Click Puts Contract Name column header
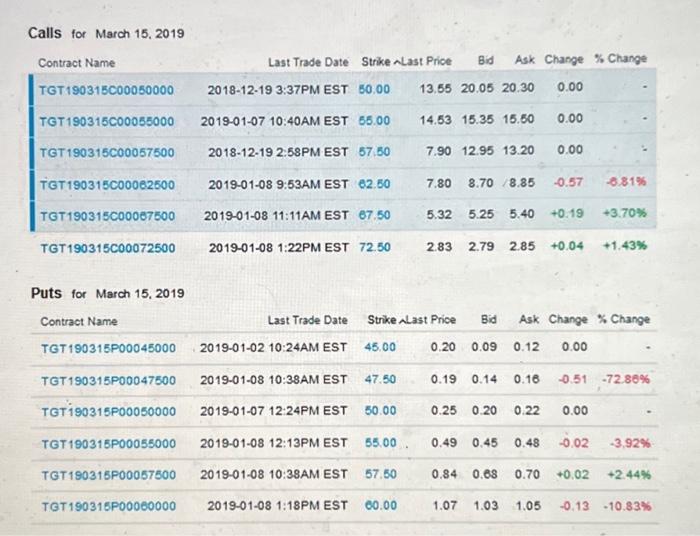 [x=79, y=321]
